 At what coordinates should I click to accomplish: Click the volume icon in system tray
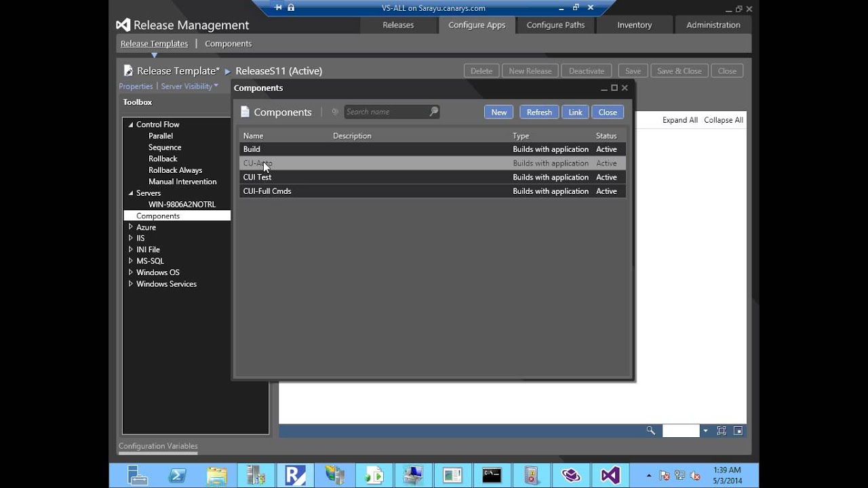[x=694, y=476]
